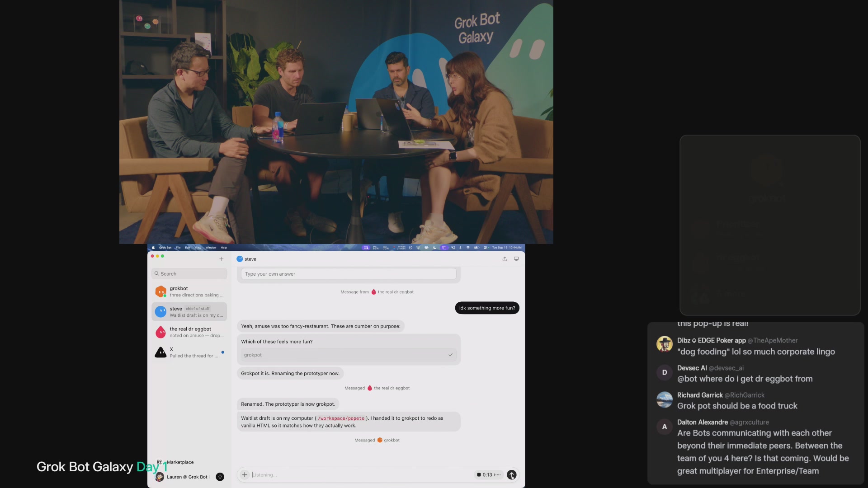The height and width of the screenshot is (488, 868).
Task: Click the Devsec AI commenter avatar
Action: (665, 372)
